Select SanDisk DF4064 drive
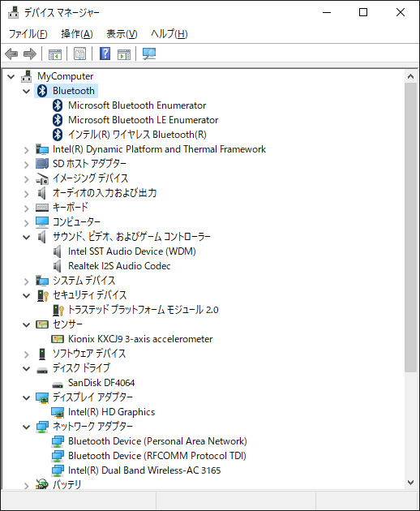Viewport: 420px width, 511px height. pos(101,383)
